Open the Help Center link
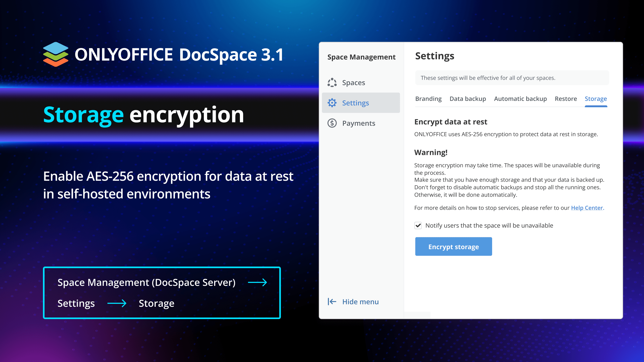The image size is (644, 362). click(x=587, y=208)
